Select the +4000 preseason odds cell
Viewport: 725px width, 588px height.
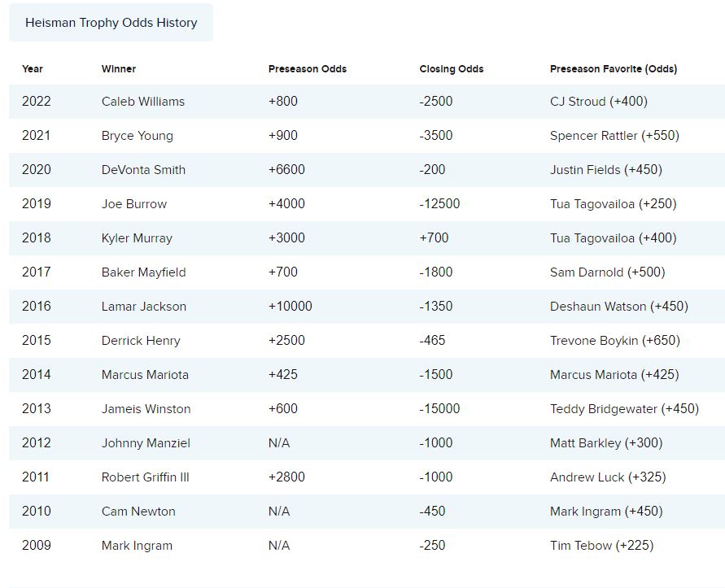tap(286, 204)
